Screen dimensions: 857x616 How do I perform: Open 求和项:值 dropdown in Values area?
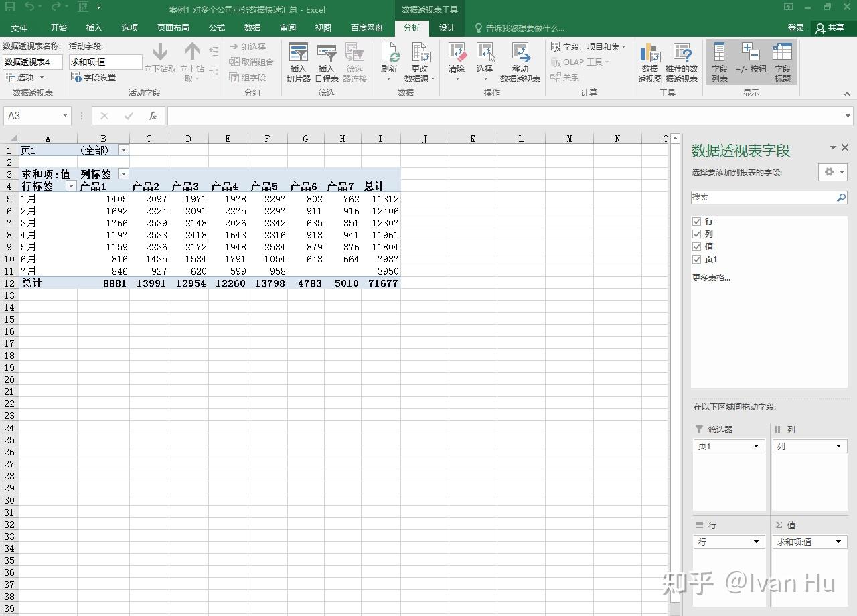838,542
